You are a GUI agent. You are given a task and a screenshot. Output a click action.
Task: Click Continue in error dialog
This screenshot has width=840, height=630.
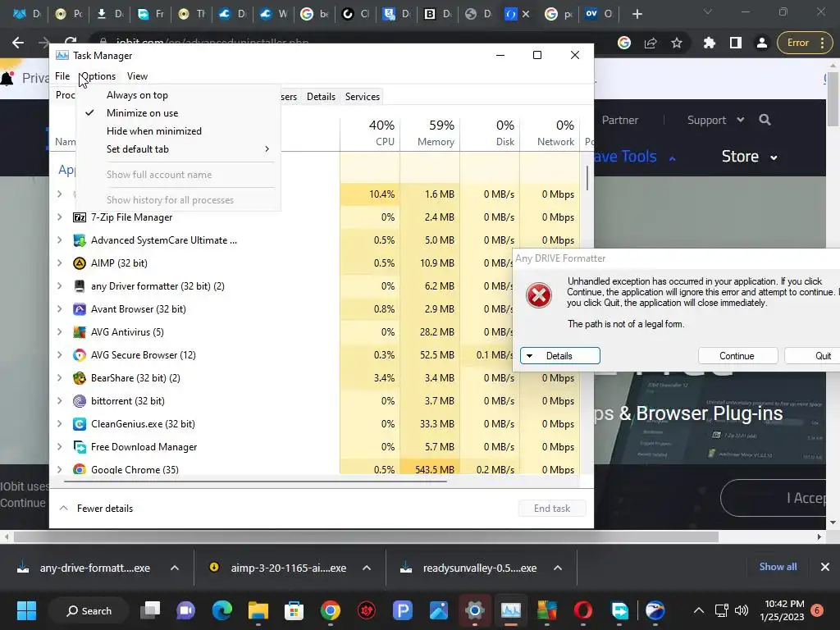(x=737, y=356)
